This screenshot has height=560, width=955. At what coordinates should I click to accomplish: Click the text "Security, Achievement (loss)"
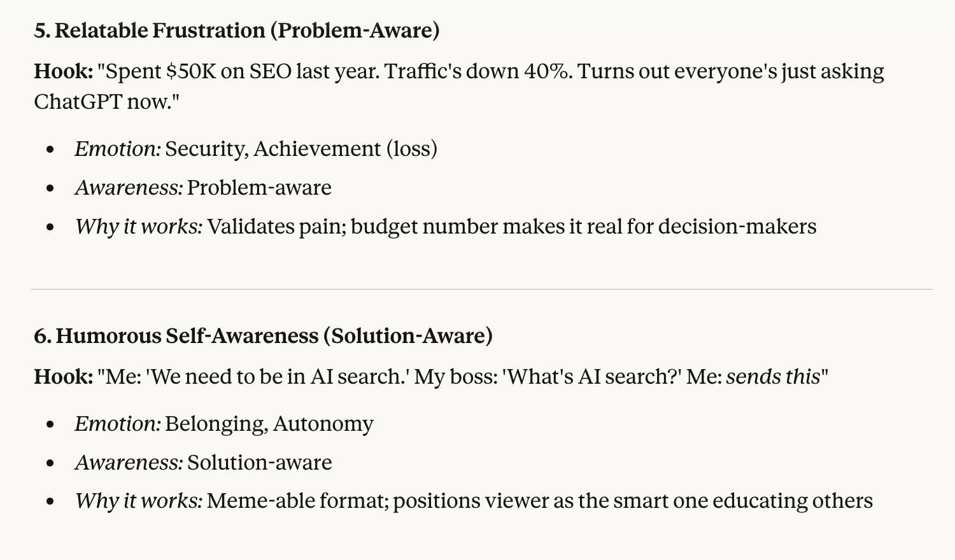301,149
